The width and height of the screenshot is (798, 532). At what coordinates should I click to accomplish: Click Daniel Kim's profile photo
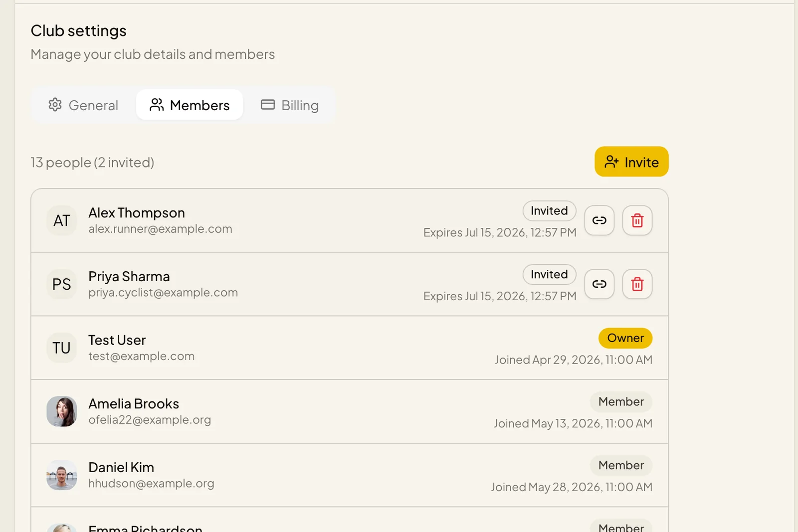tap(62, 475)
